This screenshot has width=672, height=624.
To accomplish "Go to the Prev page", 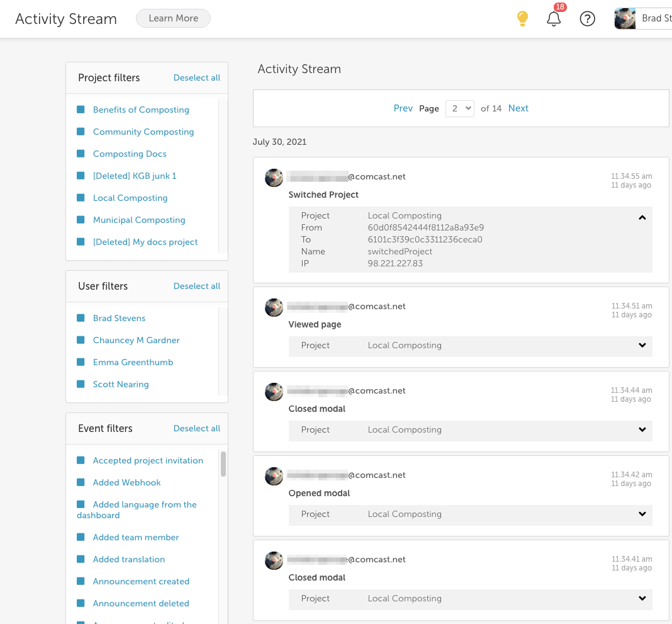I will (x=403, y=108).
